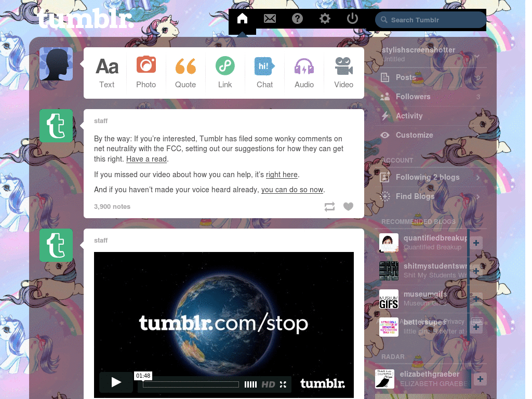Click the Tumblr logo
The image size is (532, 399).
[x=85, y=18]
